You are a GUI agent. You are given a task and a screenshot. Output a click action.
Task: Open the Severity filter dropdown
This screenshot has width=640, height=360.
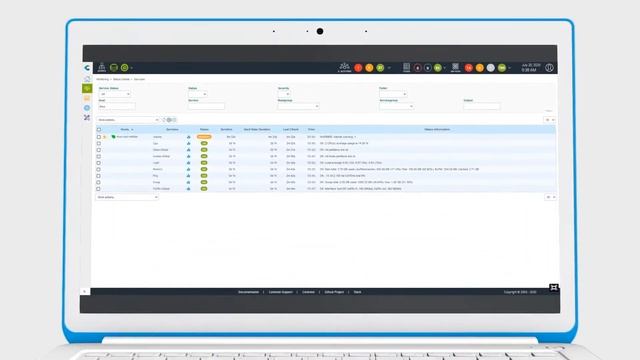[284, 94]
